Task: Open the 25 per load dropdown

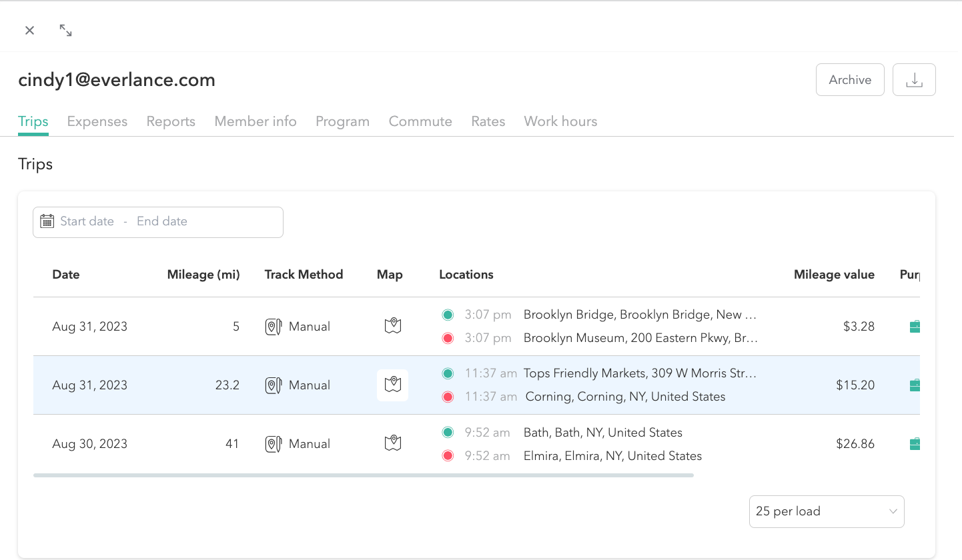Action: (826, 511)
